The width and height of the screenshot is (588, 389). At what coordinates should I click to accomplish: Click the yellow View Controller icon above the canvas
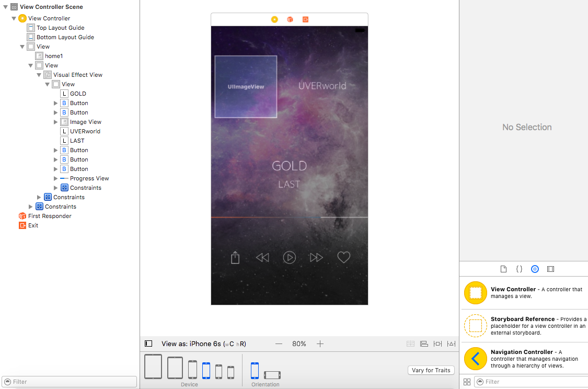[x=274, y=19]
